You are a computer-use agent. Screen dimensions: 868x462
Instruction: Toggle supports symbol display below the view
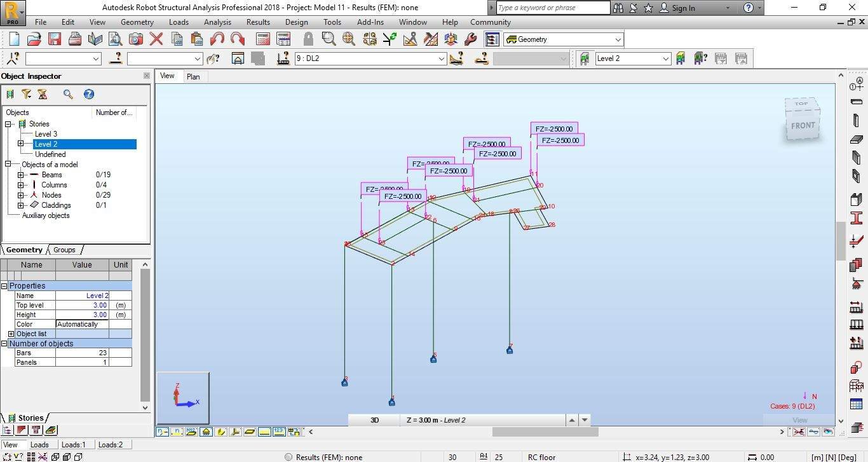pyautogui.click(x=206, y=431)
